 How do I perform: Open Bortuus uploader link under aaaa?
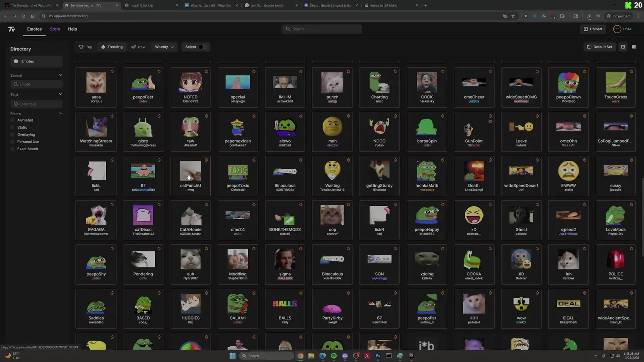point(96,101)
